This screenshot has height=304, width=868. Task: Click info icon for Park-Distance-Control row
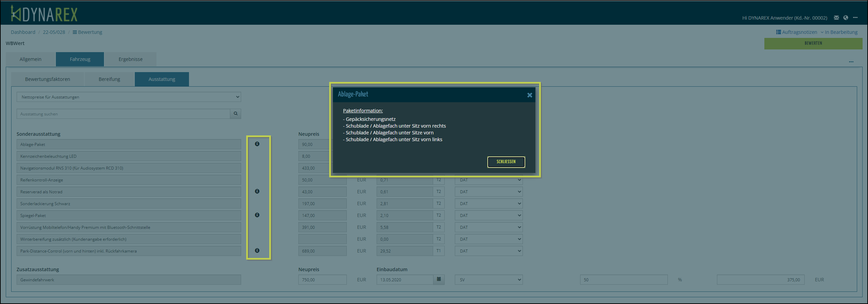(257, 251)
